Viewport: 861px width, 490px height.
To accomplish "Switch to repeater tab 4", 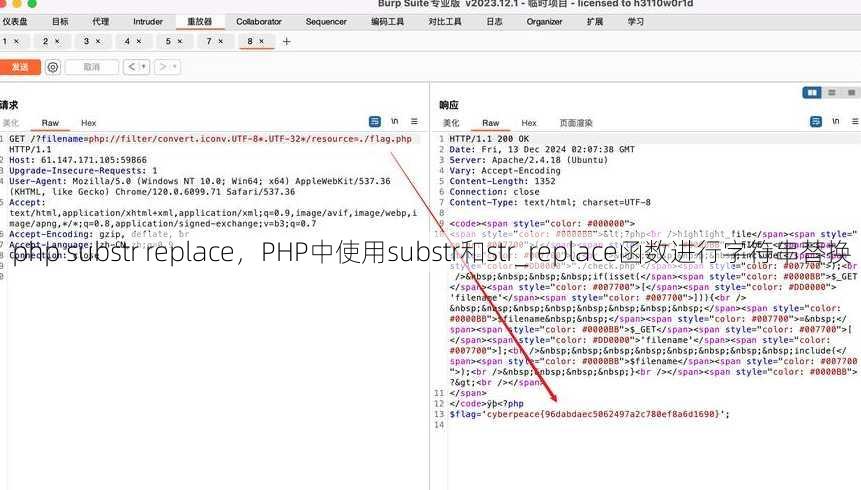I will [x=127, y=41].
